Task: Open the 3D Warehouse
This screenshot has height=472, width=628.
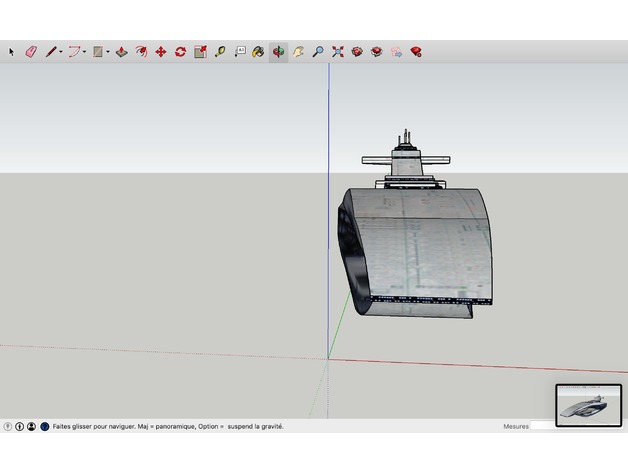Action: [357, 51]
